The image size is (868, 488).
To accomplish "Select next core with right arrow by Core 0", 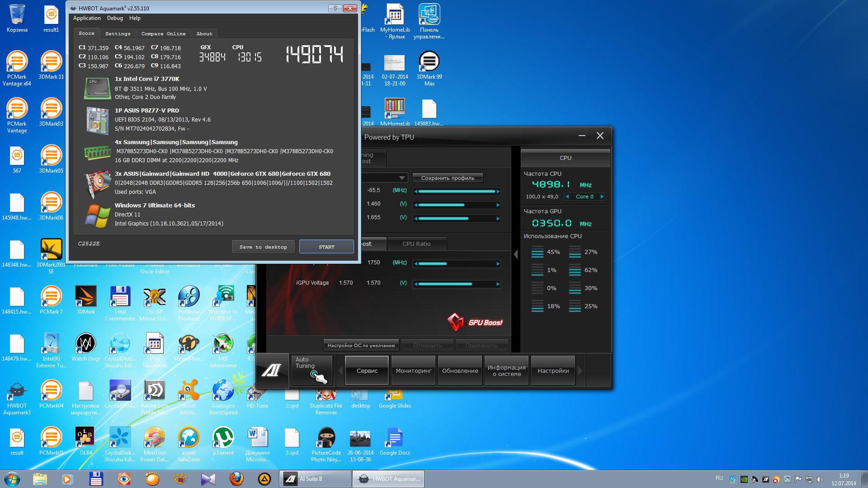I will 602,197.
